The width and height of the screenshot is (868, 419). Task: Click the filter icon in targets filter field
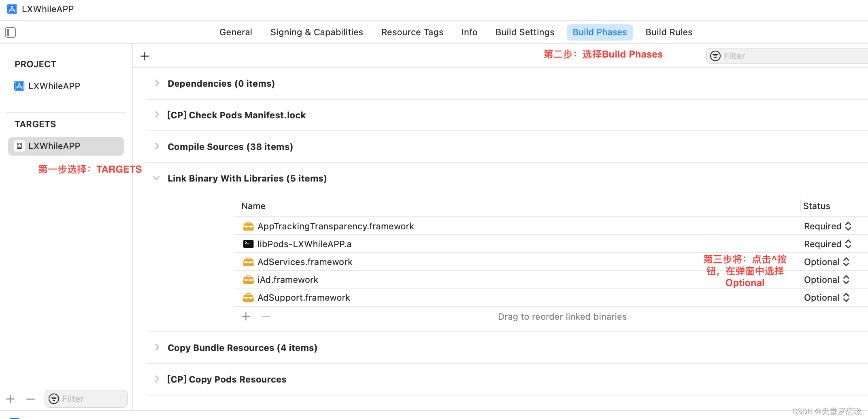(x=54, y=399)
